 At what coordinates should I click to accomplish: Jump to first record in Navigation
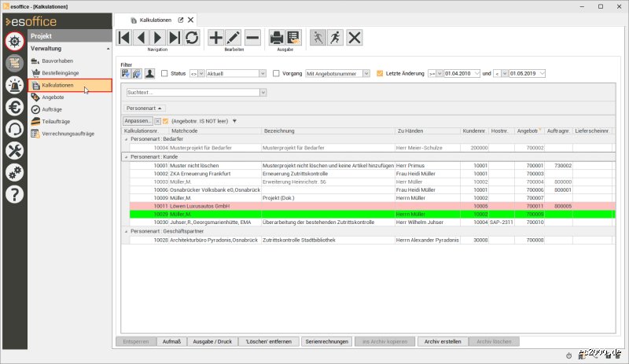click(124, 38)
